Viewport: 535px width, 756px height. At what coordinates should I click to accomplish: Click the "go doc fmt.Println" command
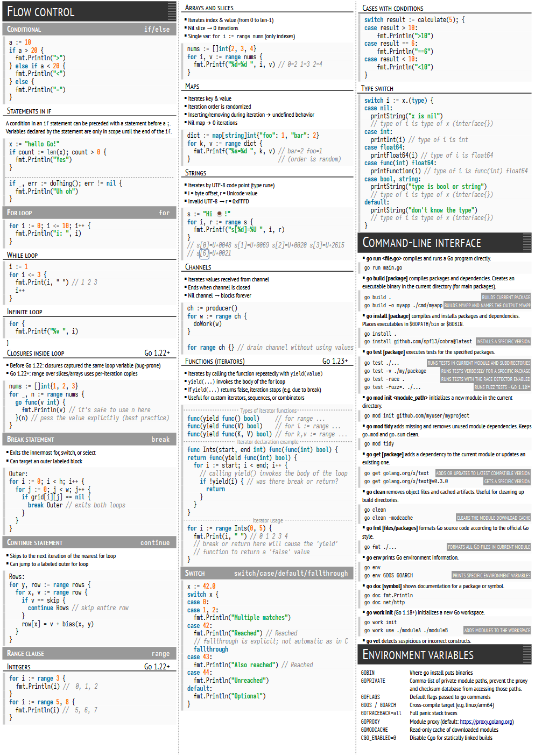(x=389, y=595)
